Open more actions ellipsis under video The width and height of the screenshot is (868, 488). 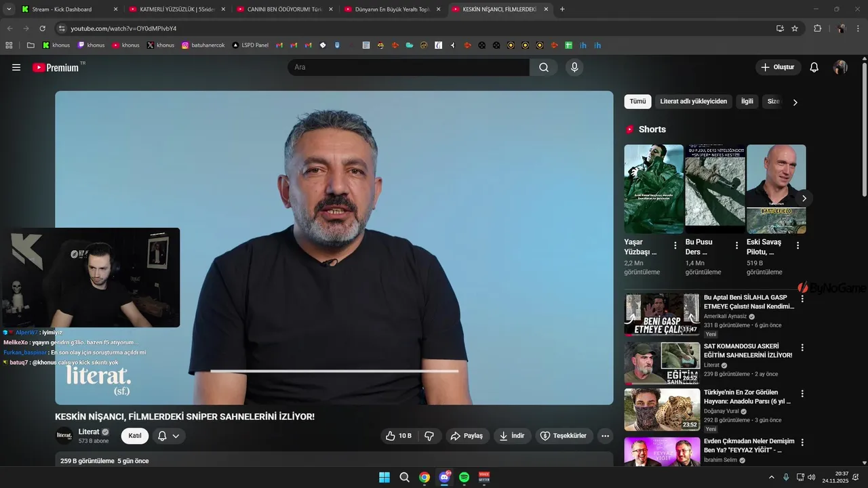[606, 436]
